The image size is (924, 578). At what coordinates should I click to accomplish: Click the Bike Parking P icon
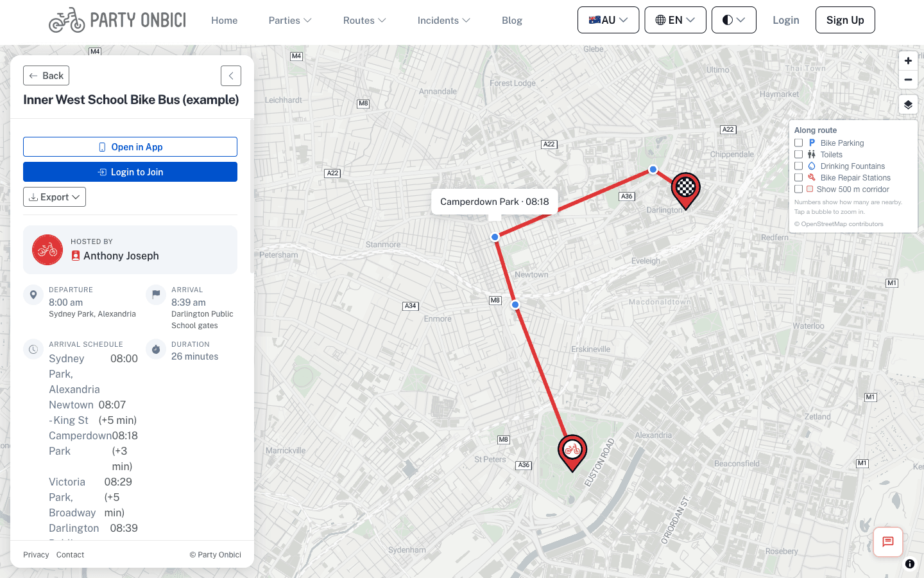tap(812, 143)
